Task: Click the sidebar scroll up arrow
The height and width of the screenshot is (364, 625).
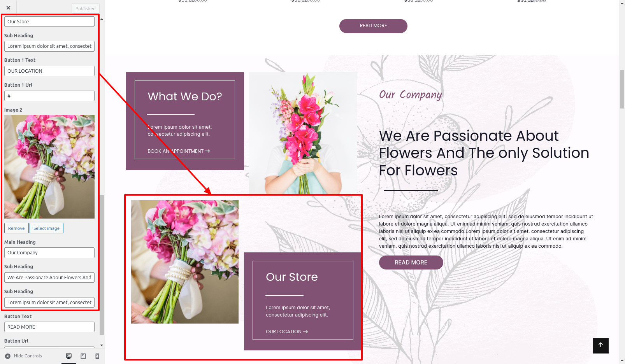Action: click(x=102, y=19)
